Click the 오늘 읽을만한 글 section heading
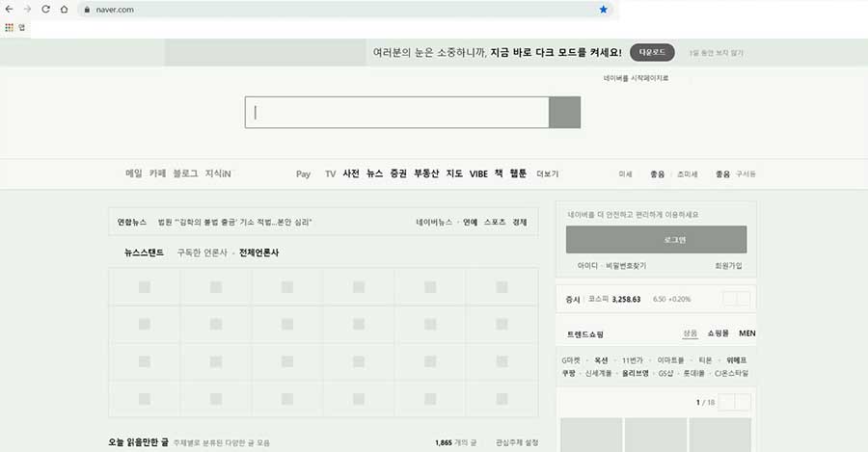868x452 pixels. click(138, 442)
